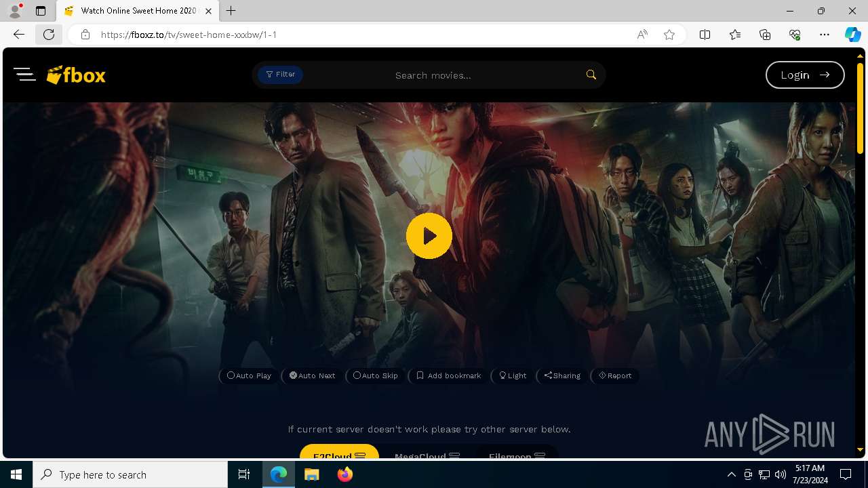
Task: Open Sharing options
Action: 562,375
